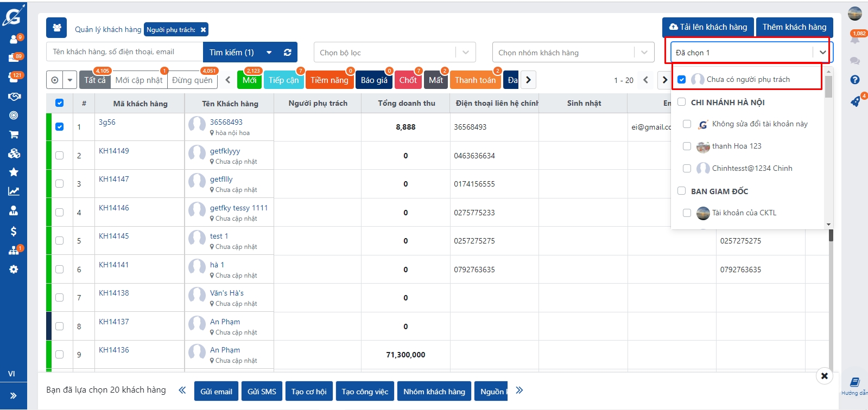Screen dimensions: 868x410
Task: Remove the Người phụ trách filter tag
Action: click(x=203, y=30)
